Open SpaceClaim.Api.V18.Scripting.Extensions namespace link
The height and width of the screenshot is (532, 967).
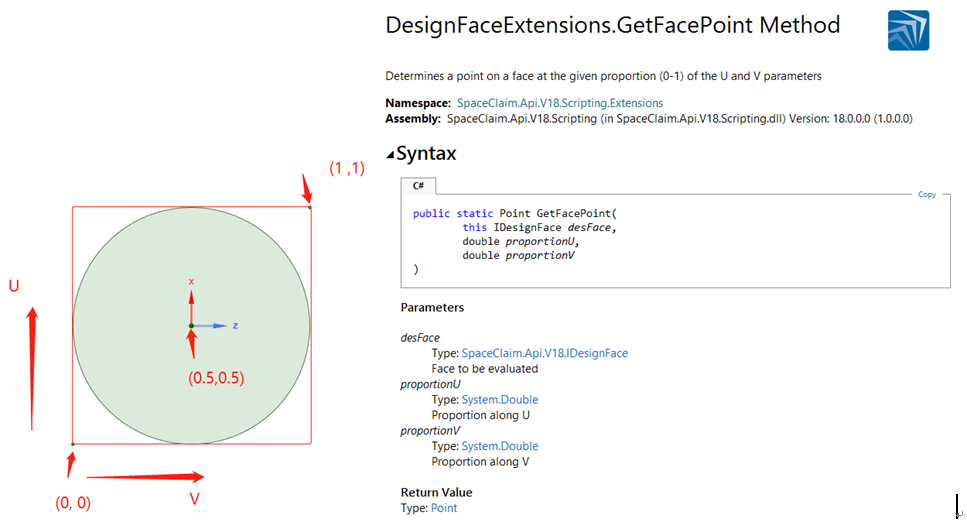[x=559, y=103]
